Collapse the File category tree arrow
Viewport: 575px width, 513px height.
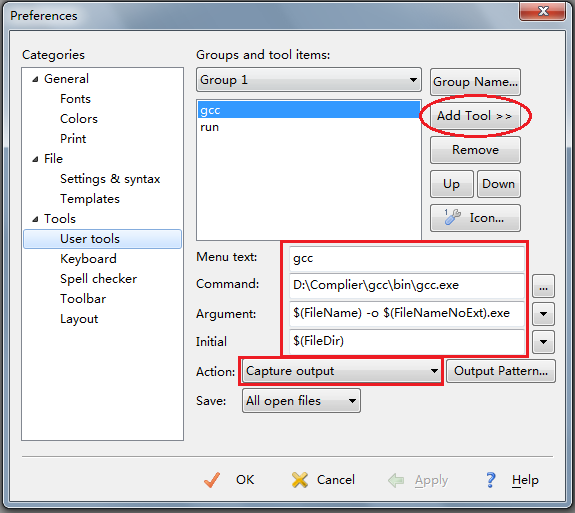coord(35,159)
